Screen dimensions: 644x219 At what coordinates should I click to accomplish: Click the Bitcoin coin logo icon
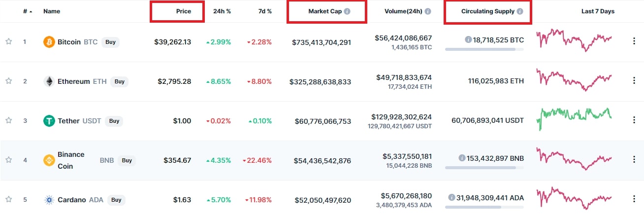[x=49, y=42]
